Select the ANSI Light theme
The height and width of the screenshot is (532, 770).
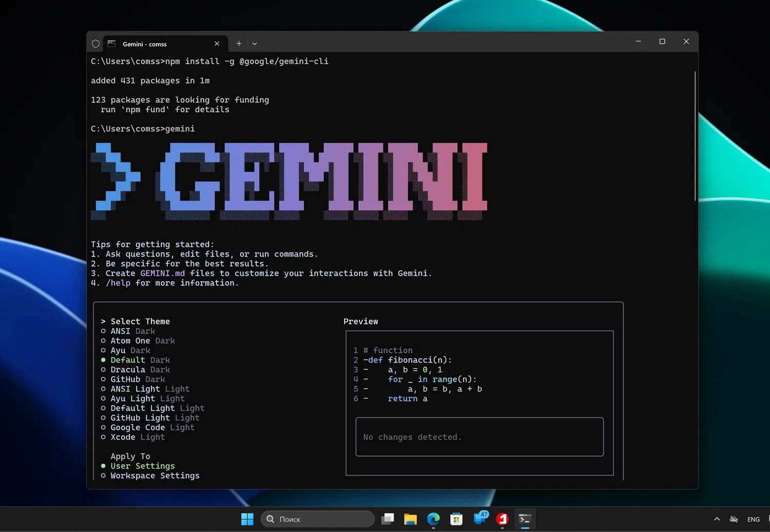click(145, 389)
